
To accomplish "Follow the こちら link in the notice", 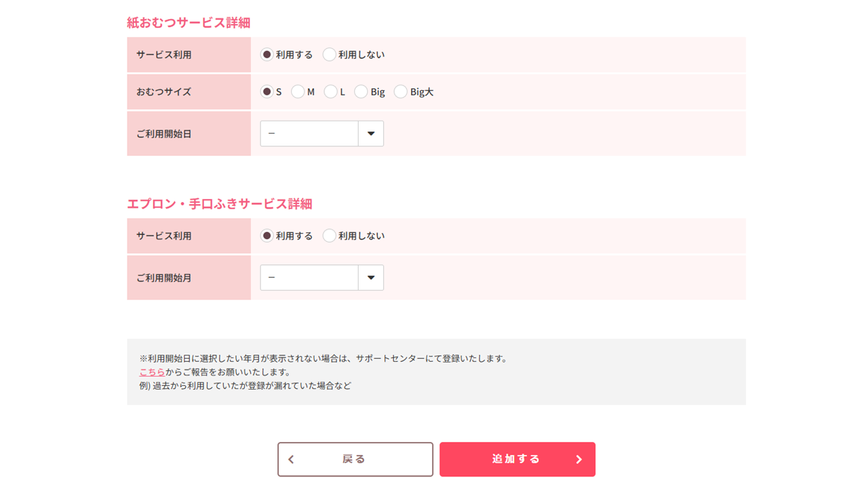I will 152,372.
